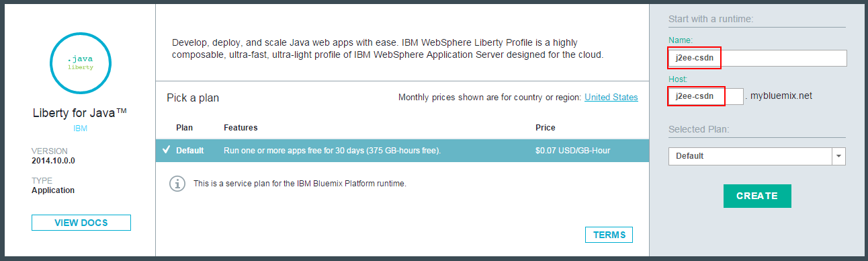Image resolution: width=868 pixels, height=261 pixels.
Task: Click the Features column header
Action: (241, 128)
